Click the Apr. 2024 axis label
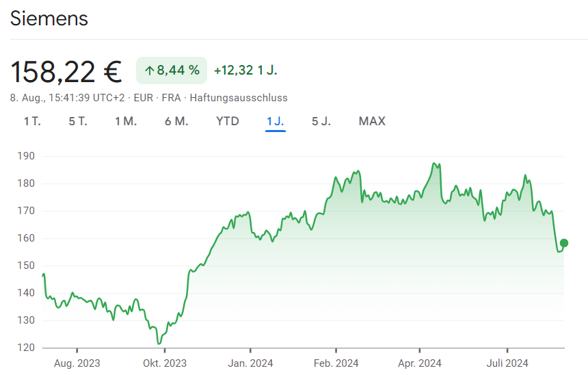588x375 pixels. click(420, 363)
